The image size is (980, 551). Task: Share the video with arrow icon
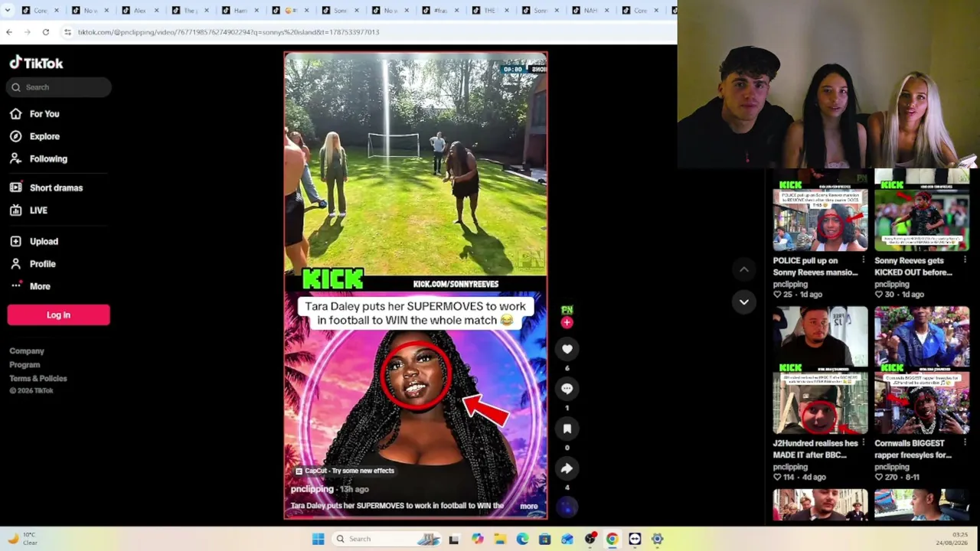[x=567, y=468]
